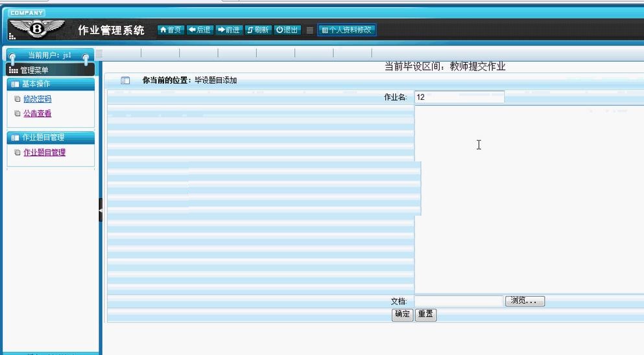Focus the 作业名 input field
This screenshot has height=355, width=644.
[459, 97]
